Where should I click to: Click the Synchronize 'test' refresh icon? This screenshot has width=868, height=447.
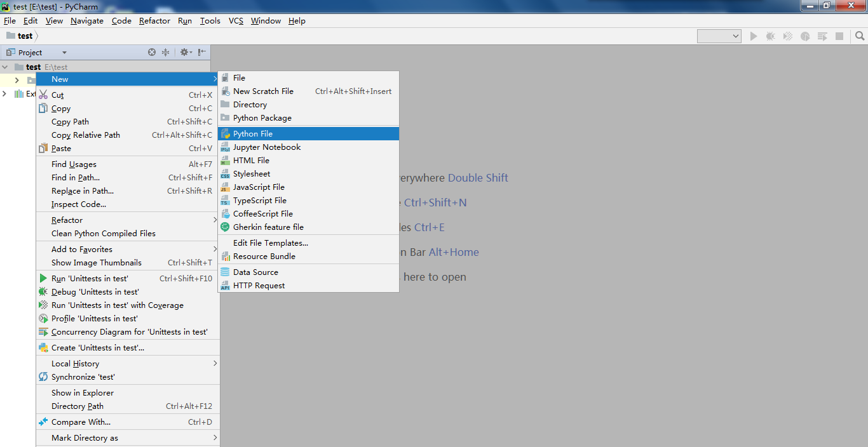43,377
